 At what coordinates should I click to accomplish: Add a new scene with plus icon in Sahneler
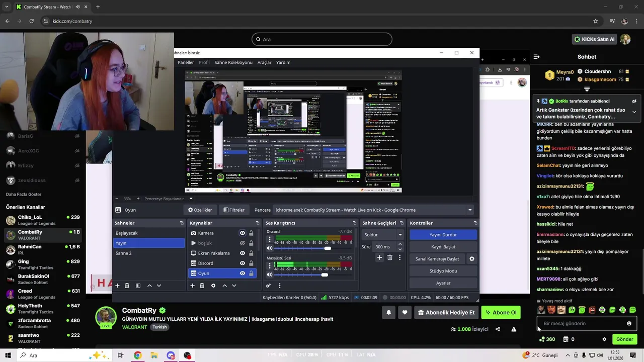tap(117, 286)
